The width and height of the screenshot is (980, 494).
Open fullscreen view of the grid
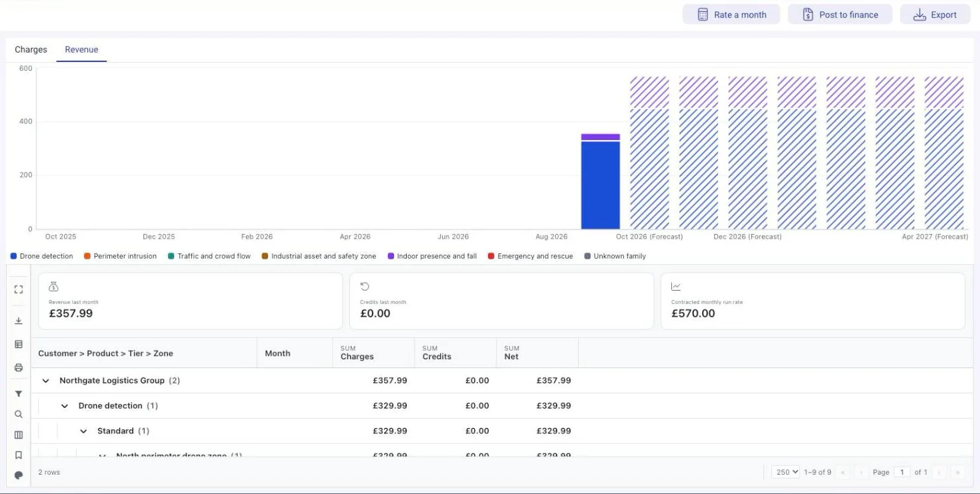(x=19, y=289)
